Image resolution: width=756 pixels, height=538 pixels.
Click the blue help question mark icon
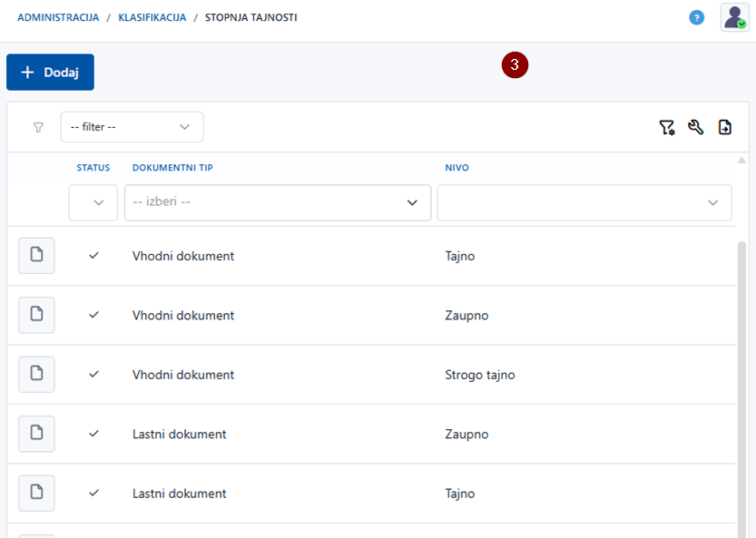click(696, 17)
